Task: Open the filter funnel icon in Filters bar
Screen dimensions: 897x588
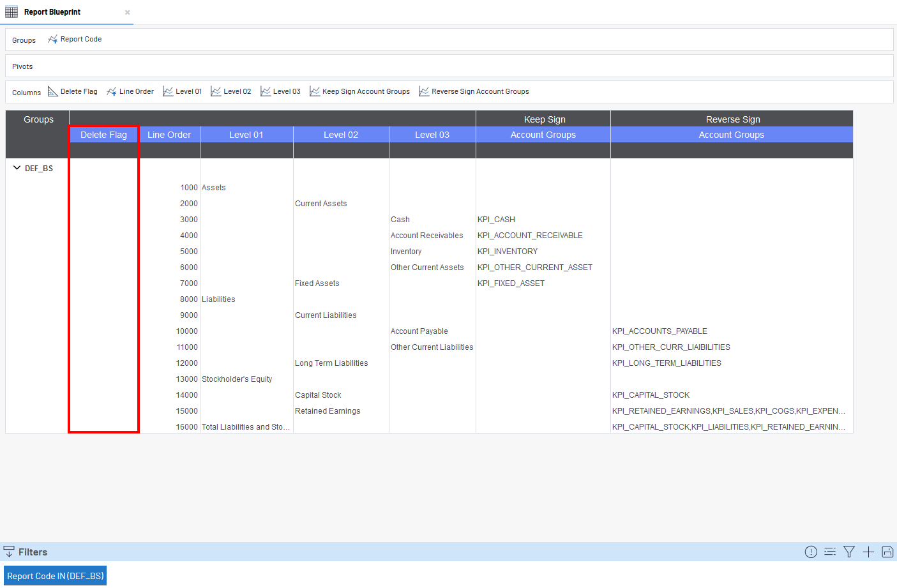Action: tap(849, 552)
